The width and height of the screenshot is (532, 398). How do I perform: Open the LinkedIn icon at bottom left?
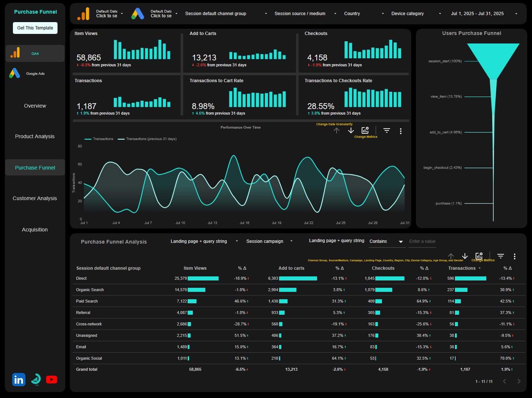click(18, 379)
